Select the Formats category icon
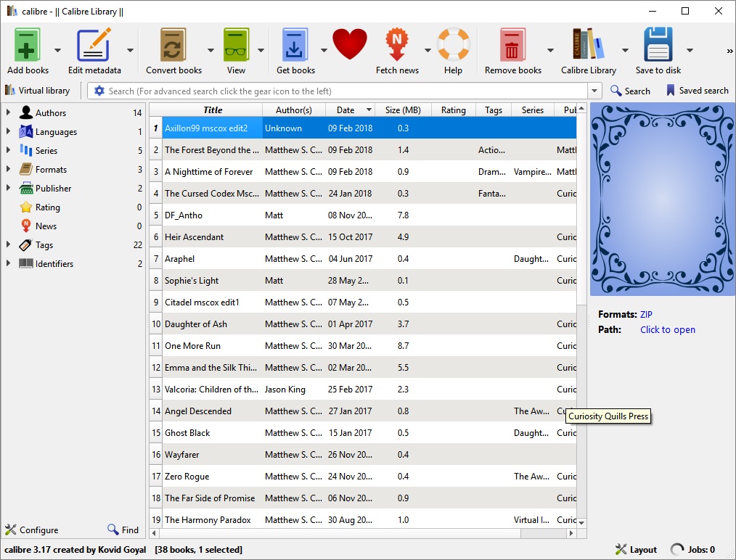This screenshot has height=560, width=736. 26,169
